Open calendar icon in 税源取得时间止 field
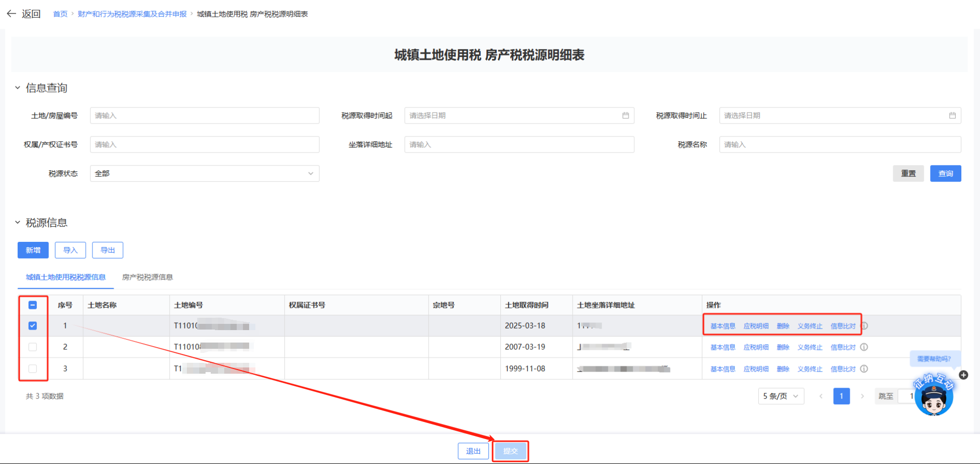This screenshot has width=980, height=464. tap(952, 115)
